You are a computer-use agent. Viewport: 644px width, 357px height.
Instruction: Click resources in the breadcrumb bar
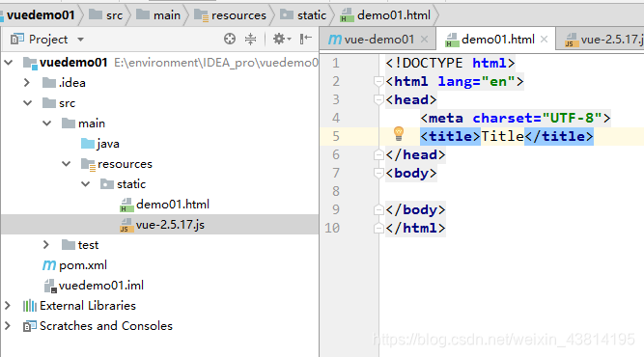pyautogui.click(x=238, y=15)
